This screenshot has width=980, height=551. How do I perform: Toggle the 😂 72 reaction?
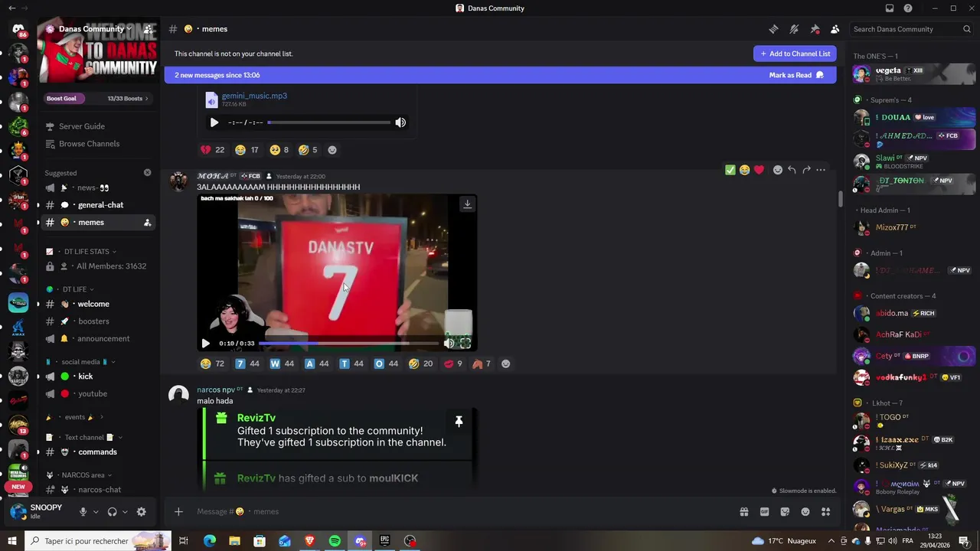click(x=212, y=364)
